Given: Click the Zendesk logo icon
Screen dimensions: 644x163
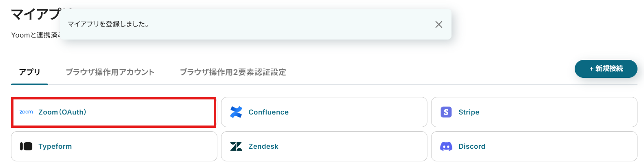Looking at the screenshot, I should tap(236, 146).
